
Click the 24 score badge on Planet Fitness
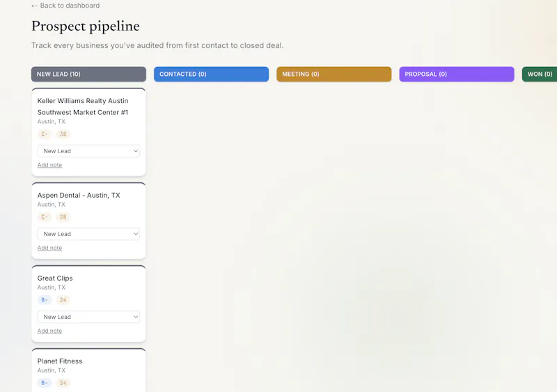click(63, 383)
